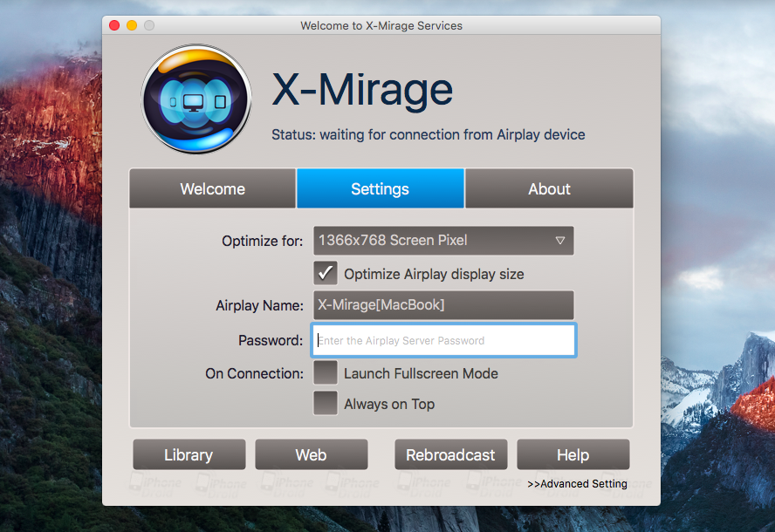This screenshot has width=775, height=532.
Task: Click the Password label
Action: coord(271,340)
